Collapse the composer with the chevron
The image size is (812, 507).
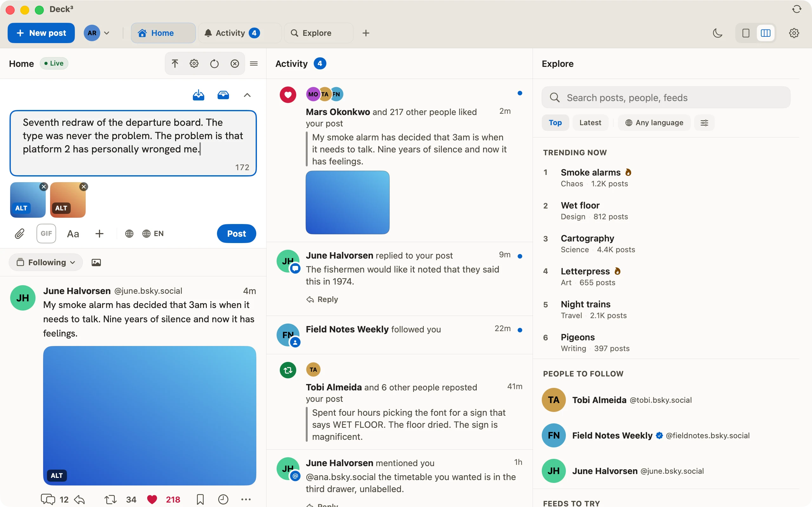247,95
